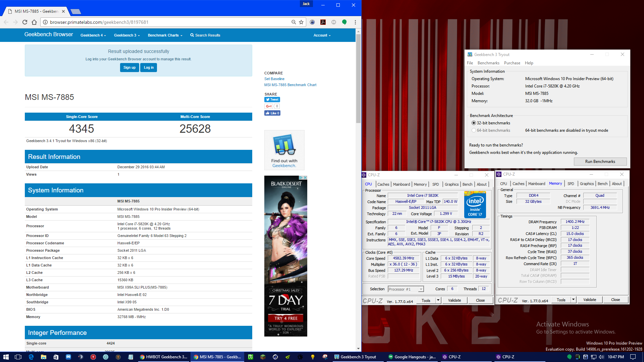
Task: Open Bench tab in left CPU-Z
Action: pos(467,184)
